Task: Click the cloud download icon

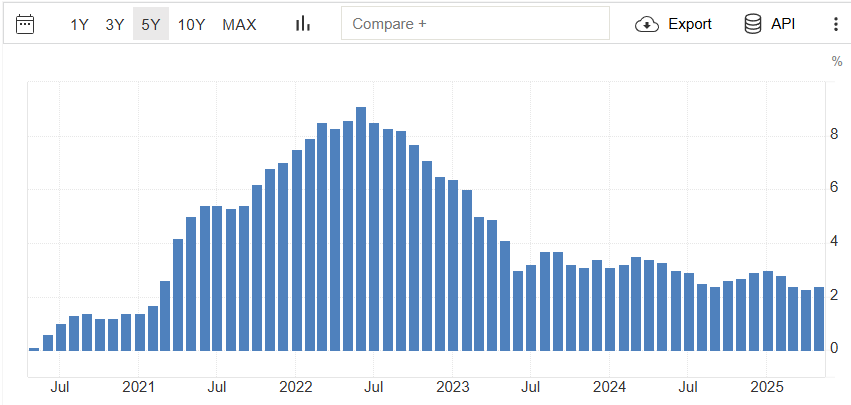Action: [647, 24]
